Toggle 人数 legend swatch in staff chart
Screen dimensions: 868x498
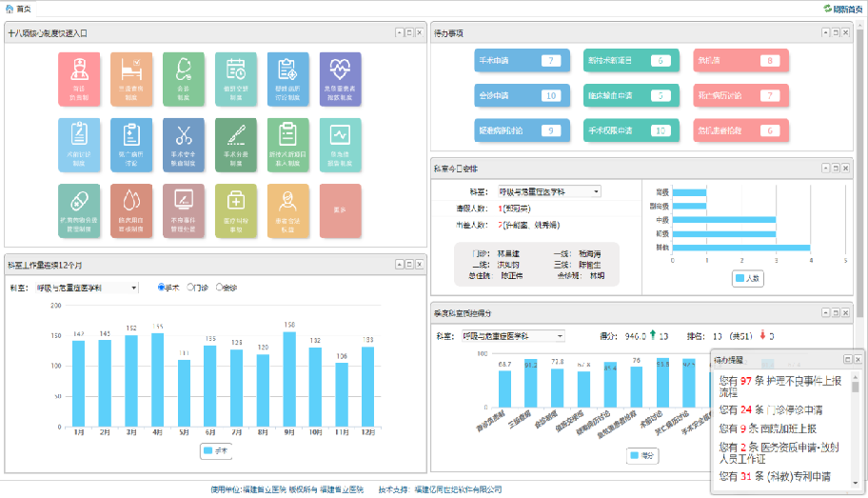click(740, 279)
